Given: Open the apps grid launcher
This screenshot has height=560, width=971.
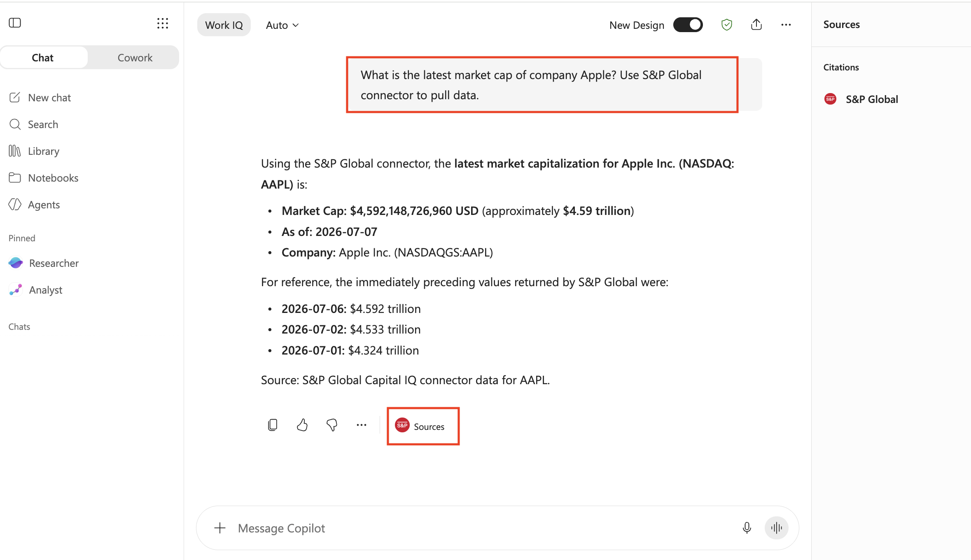Looking at the screenshot, I should click(x=163, y=23).
